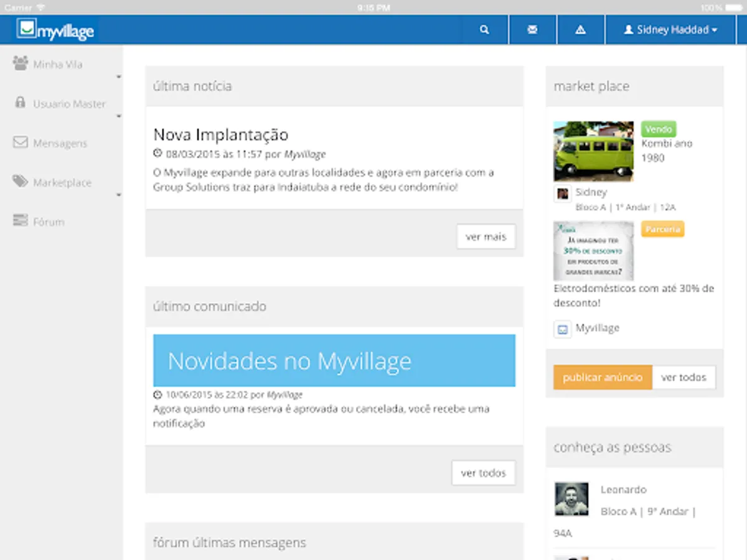Open alerts via the warning triangle icon
This screenshot has width=747, height=560.
pos(580,29)
